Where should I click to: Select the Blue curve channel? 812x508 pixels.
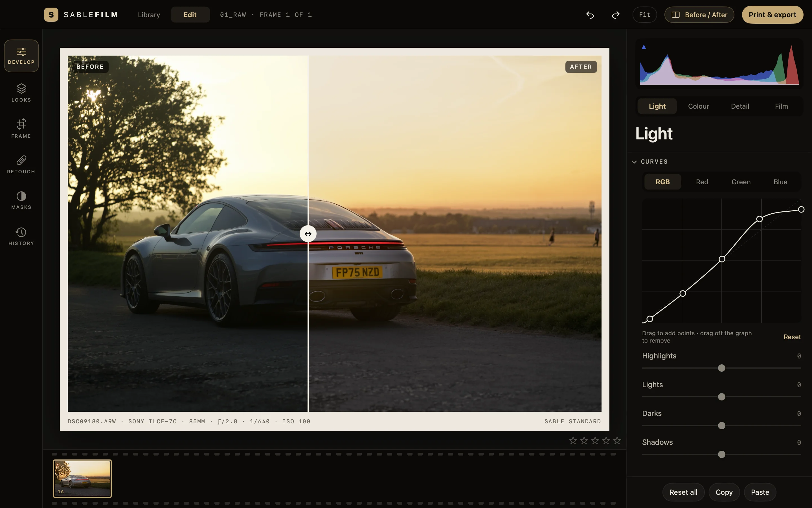pyautogui.click(x=780, y=182)
